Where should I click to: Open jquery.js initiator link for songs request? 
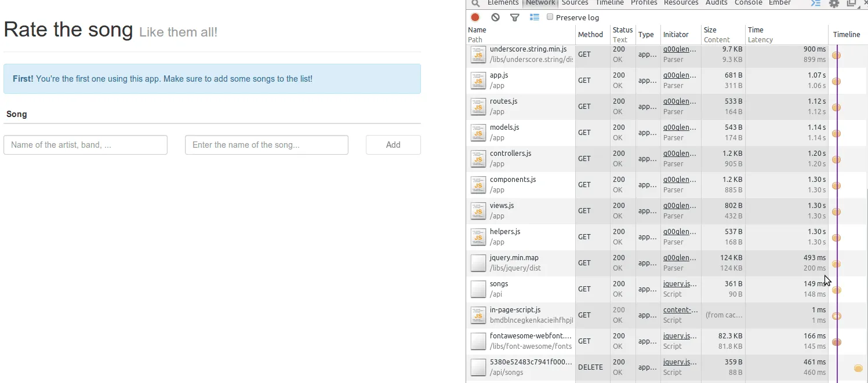click(x=680, y=284)
